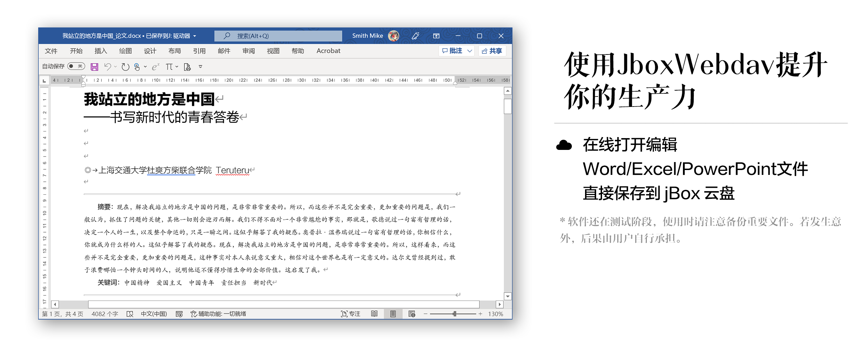Image resolution: width=868 pixels, height=347 pixels.
Task: Switch to the 引用 tab
Action: point(199,51)
